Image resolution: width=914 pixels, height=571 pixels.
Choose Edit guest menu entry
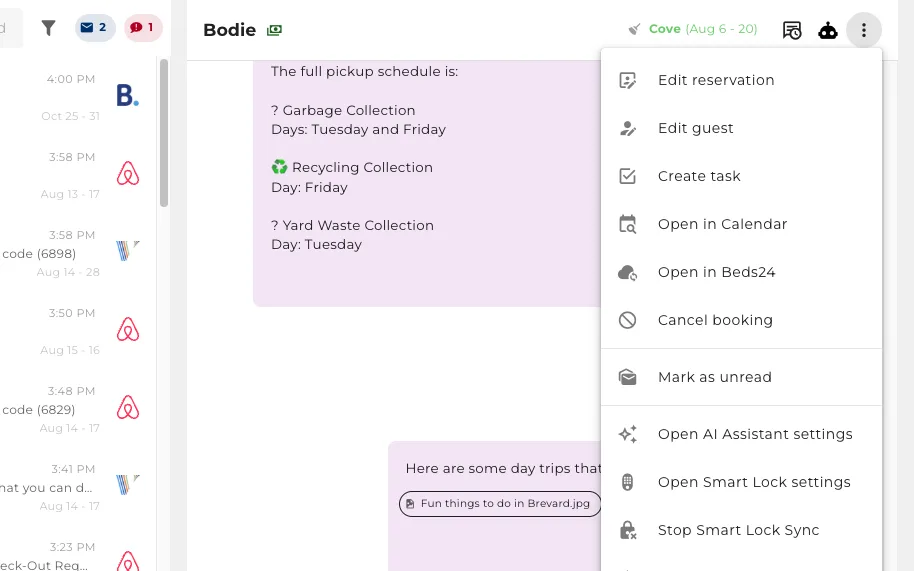pos(741,128)
